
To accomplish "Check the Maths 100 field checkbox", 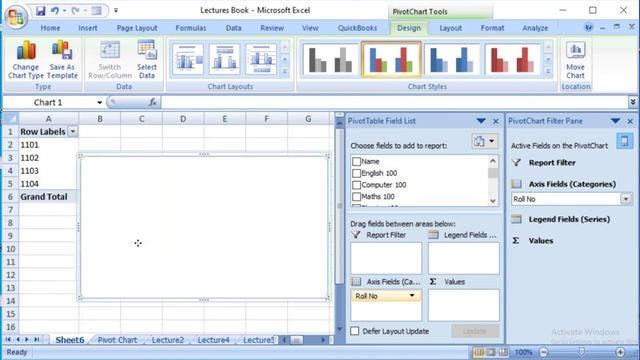I will click(x=356, y=197).
